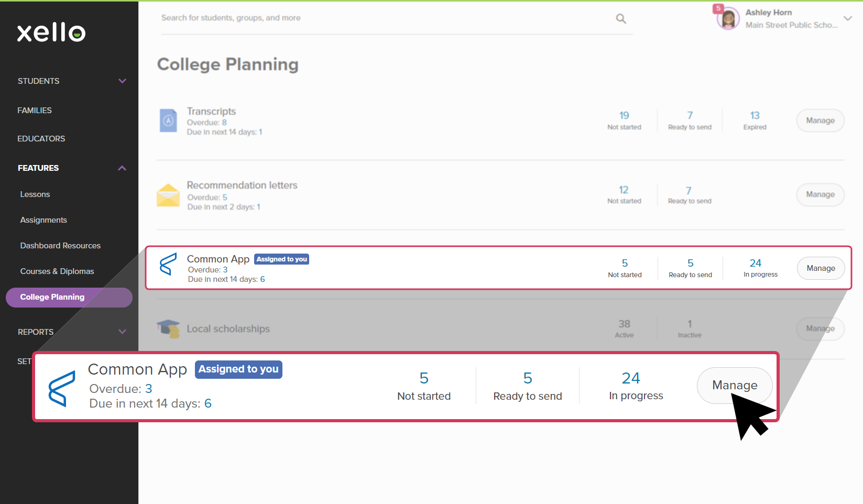The height and width of the screenshot is (504, 863).
Task: Collapse the Features section chevron
Action: [122, 168]
